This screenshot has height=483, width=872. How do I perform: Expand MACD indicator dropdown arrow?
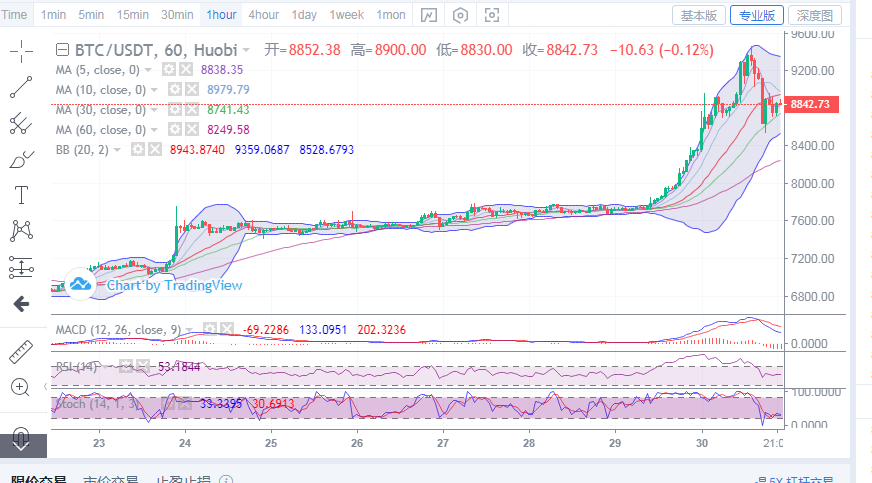189,330
